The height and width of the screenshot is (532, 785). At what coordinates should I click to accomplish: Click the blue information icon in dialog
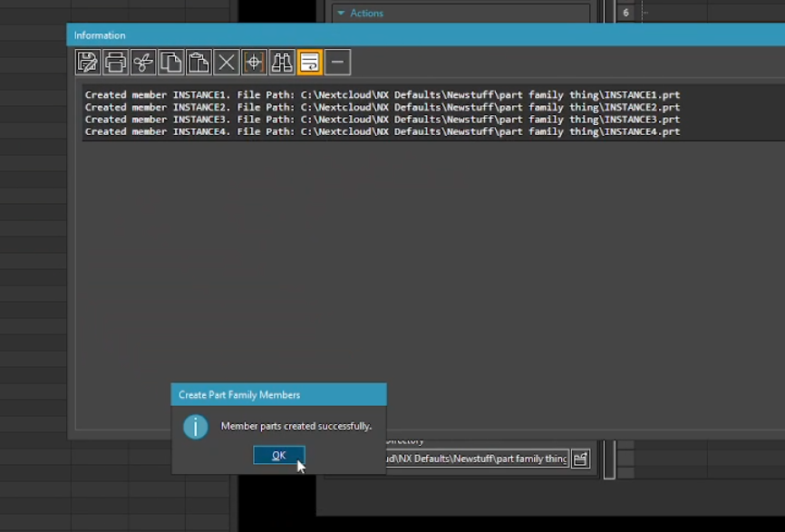[x=195, y=427]
